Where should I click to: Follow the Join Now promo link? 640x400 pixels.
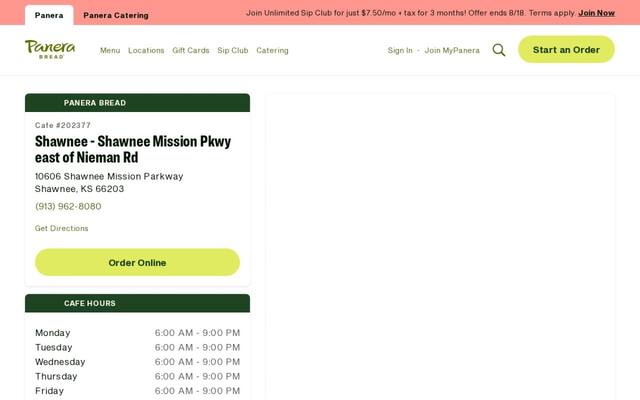596,13
